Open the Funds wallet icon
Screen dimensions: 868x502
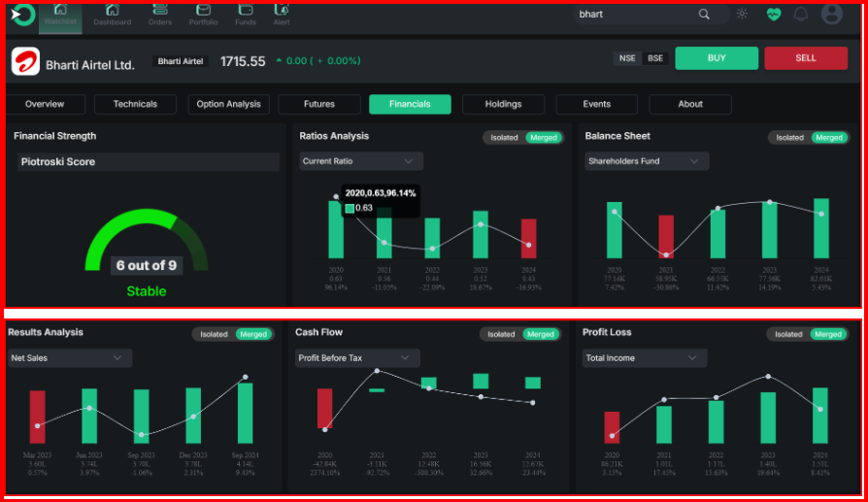(x=246, y=9)
